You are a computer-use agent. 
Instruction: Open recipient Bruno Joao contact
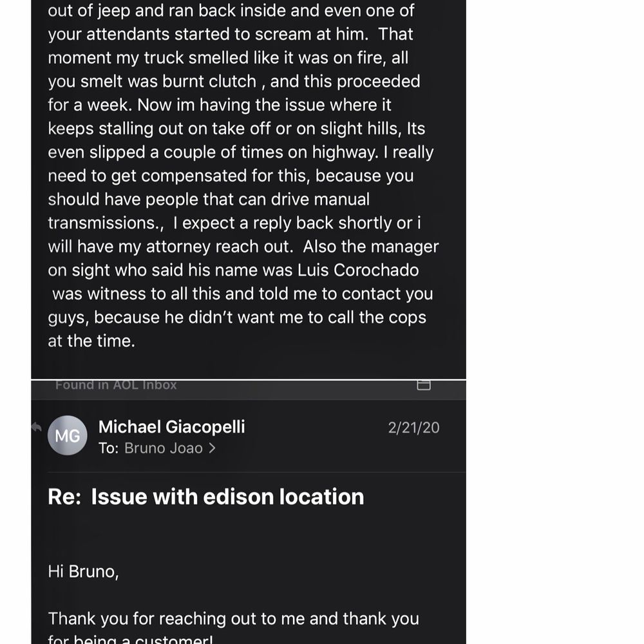point(163,448)
